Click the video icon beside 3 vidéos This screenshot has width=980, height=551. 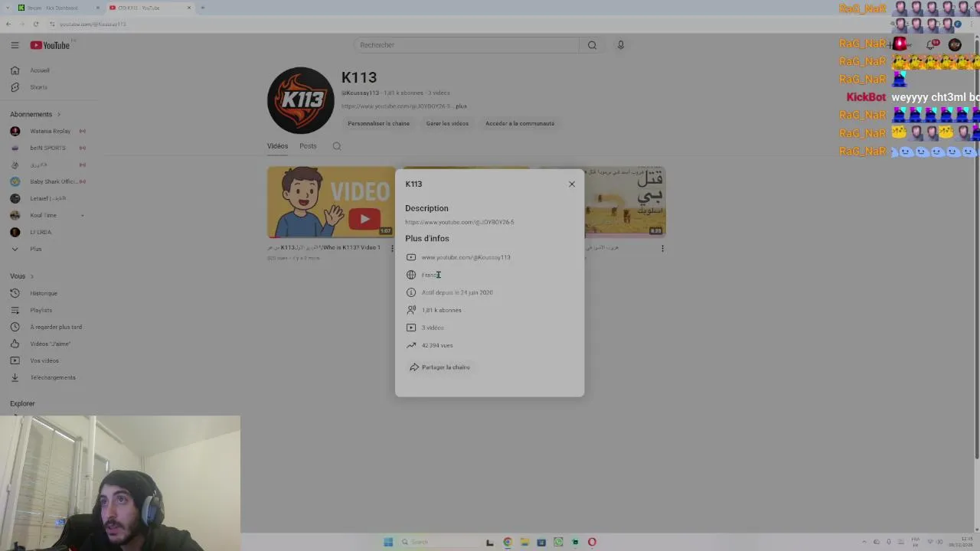pos(411,328)
